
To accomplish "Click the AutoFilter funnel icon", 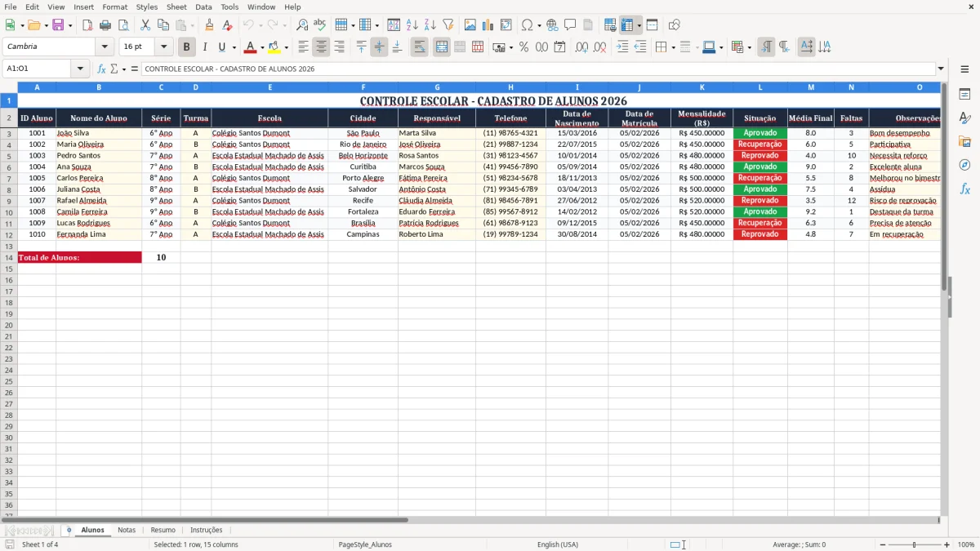I will point(448,25).
